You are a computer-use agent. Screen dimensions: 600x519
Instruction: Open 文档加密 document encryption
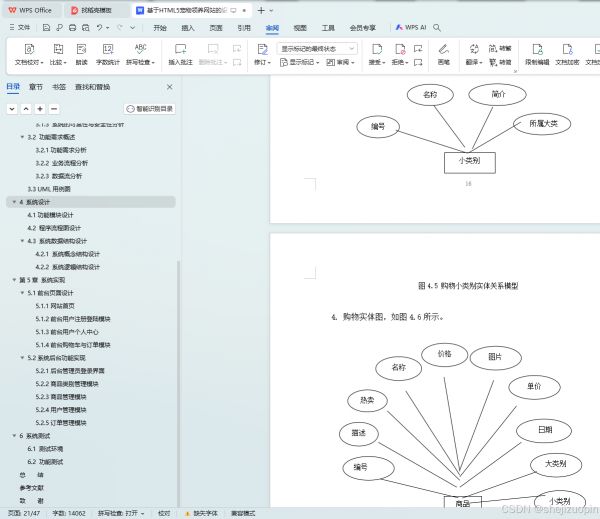(567, 54)
